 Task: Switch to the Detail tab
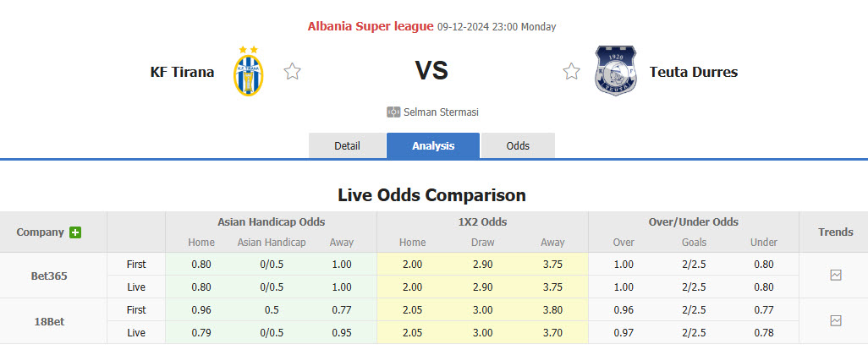pyautogui.click(x=347, y=145)
